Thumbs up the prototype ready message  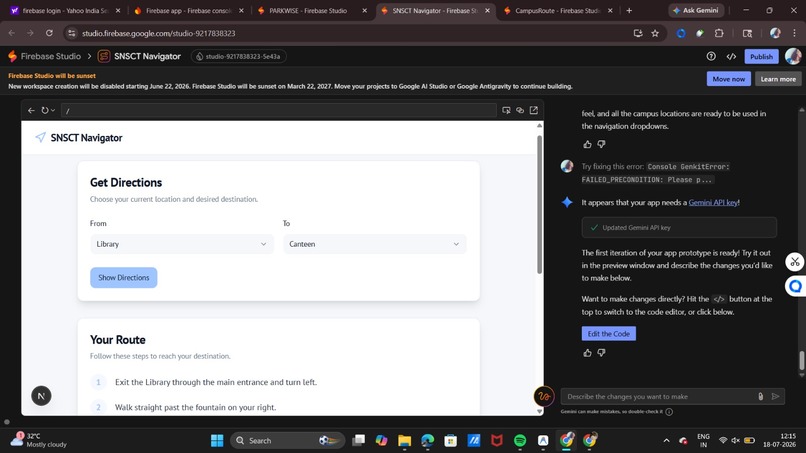point(588,353)
